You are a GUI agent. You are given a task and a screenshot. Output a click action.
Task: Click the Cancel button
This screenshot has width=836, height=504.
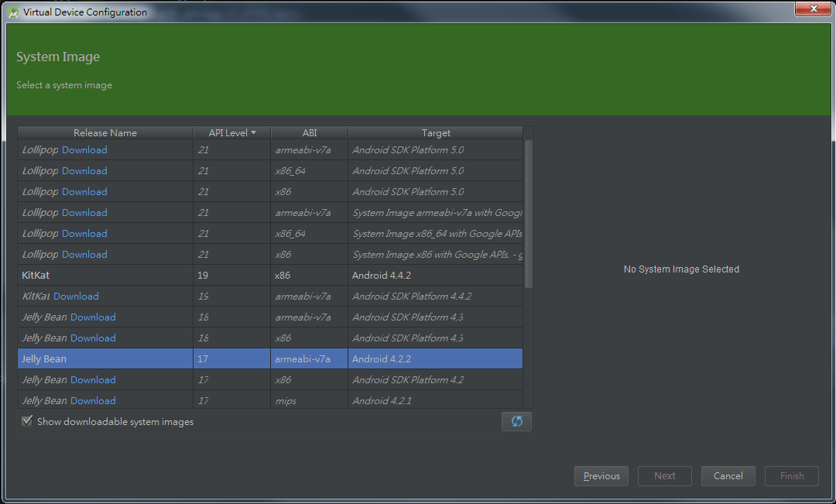pyautogui.click(x=728, y=475)
